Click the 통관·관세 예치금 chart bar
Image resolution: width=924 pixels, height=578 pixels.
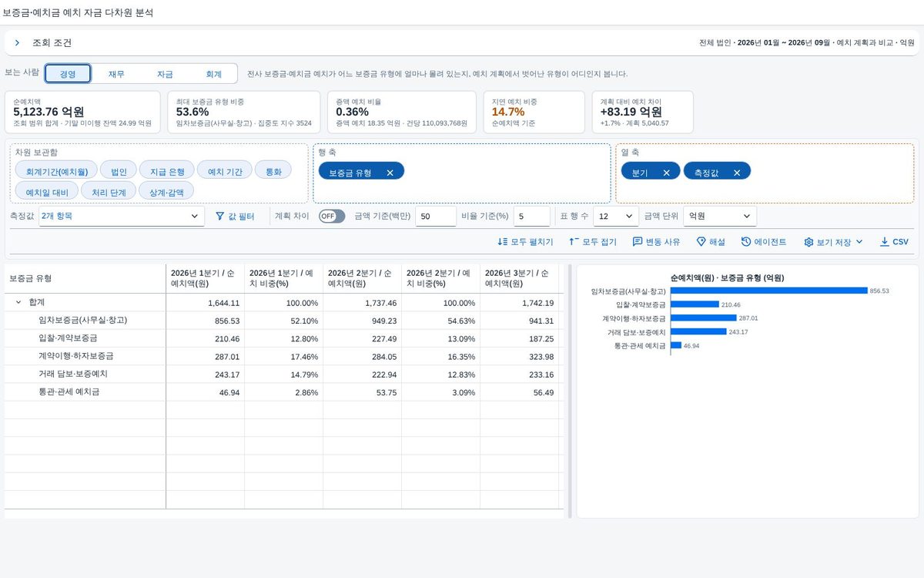coord(676,345)
